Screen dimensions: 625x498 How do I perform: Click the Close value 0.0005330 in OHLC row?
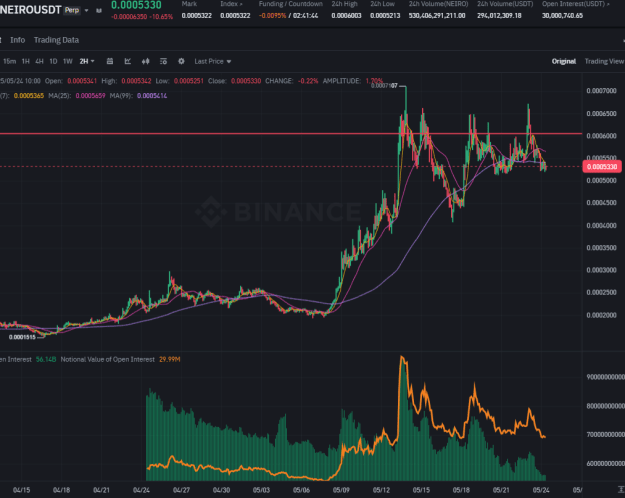point(246,81)
